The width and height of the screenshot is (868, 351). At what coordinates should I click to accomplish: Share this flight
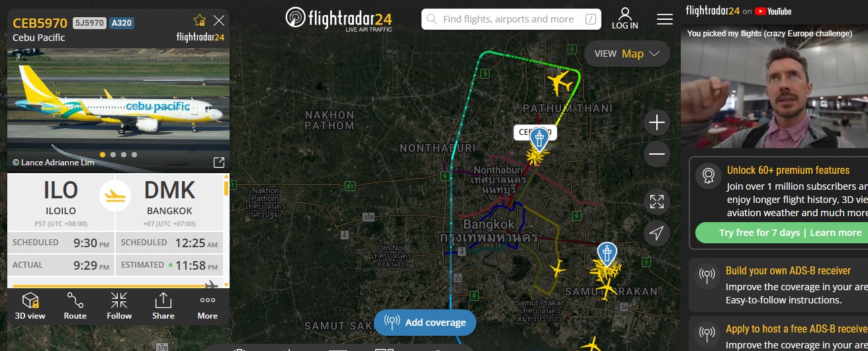click(163, 306)
